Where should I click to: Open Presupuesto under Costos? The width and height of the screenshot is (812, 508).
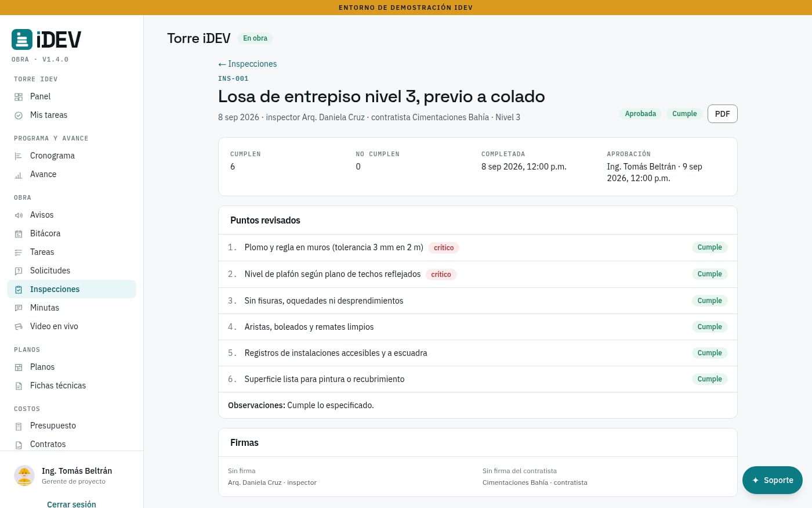coord(71,426)
